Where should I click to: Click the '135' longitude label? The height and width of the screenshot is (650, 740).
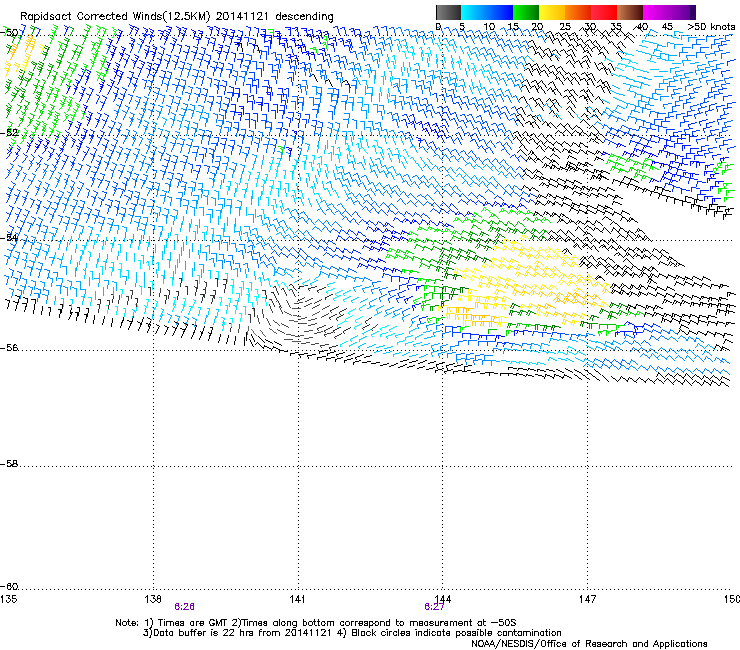click(x=8, y=599)
